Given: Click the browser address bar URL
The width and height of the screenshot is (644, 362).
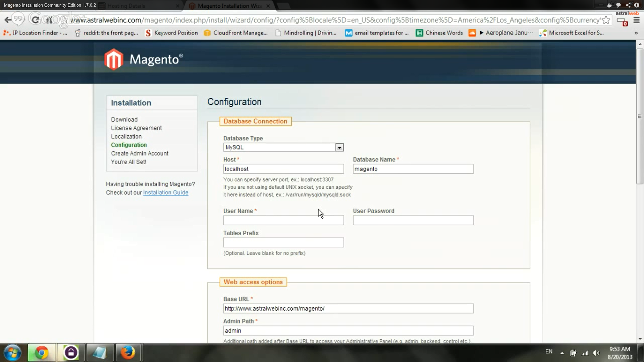Looking at the screenshot, I should click(335, 20).
